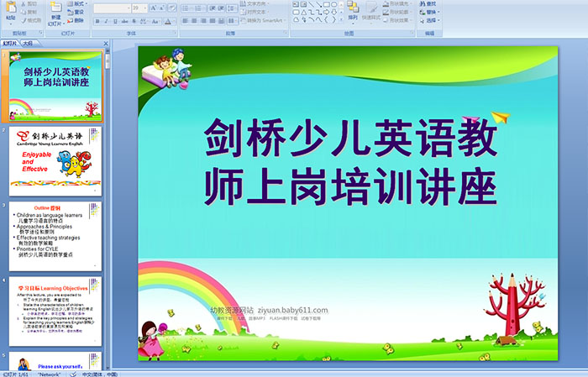Select the arrow line shape
Screen dimensions: 588x377
click(318, 4)
